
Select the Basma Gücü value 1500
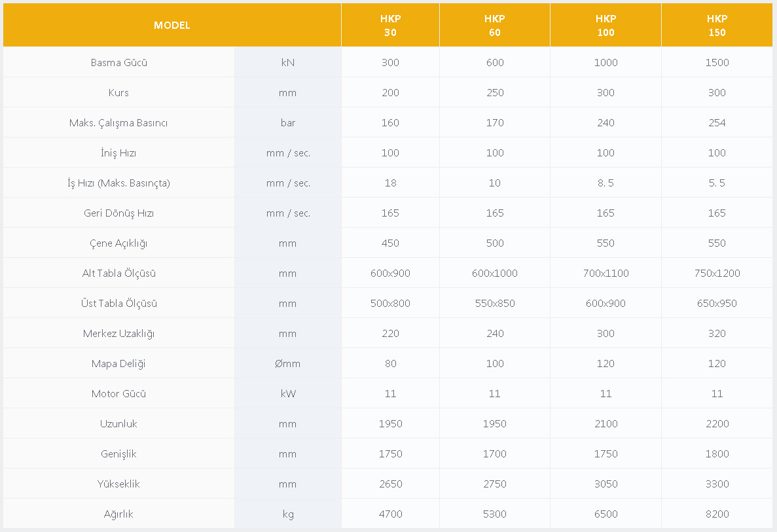[x=717, y=62]
